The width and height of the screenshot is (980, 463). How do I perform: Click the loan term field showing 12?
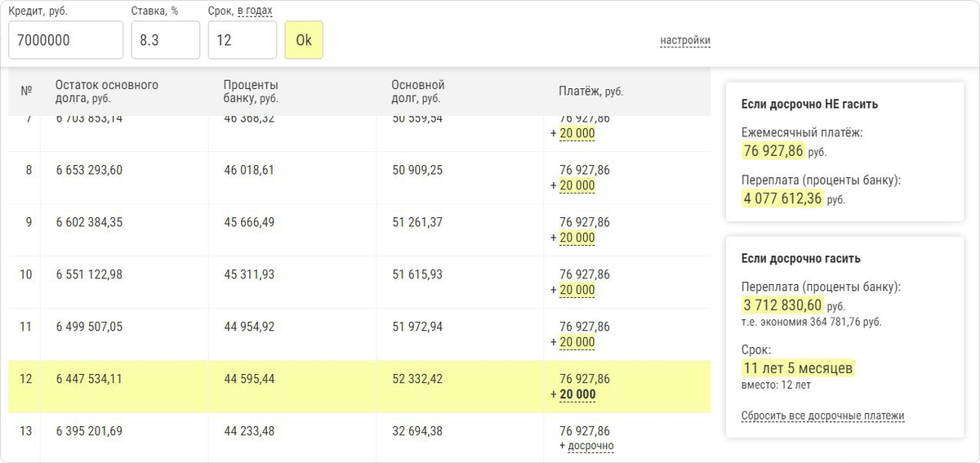(242, 40)
